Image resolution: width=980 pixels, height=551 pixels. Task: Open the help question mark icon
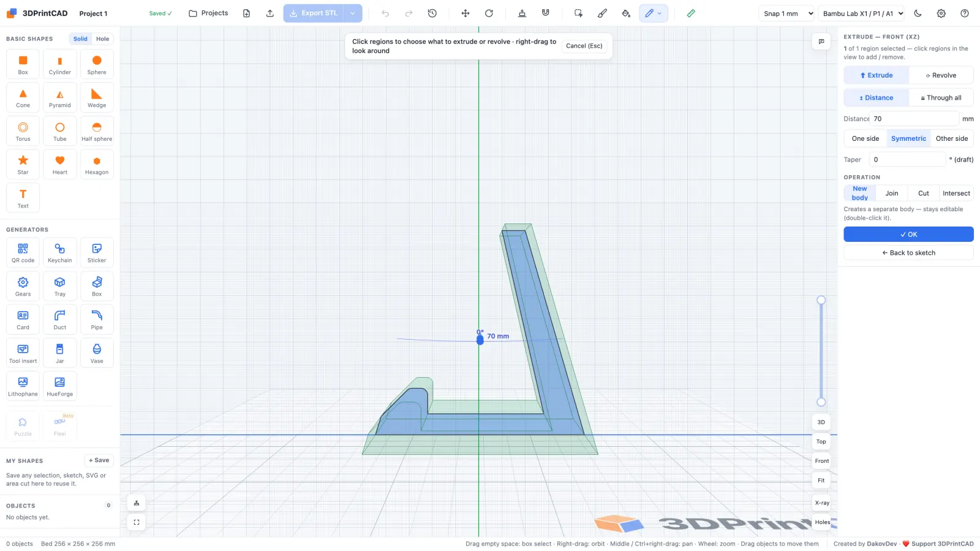click(965, 13)
